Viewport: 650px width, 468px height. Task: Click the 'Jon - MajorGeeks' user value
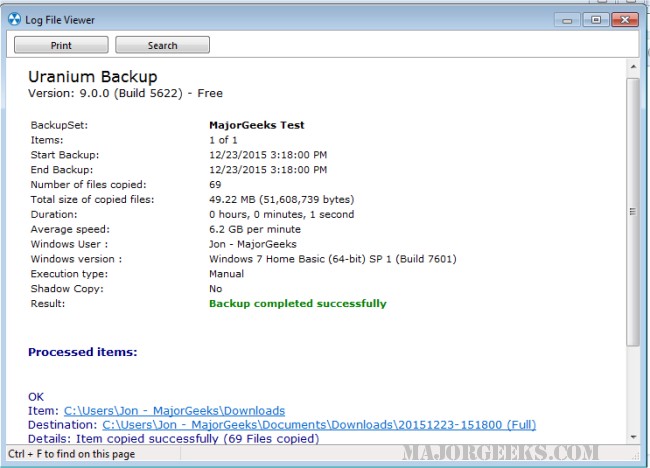tap(253, 244)
